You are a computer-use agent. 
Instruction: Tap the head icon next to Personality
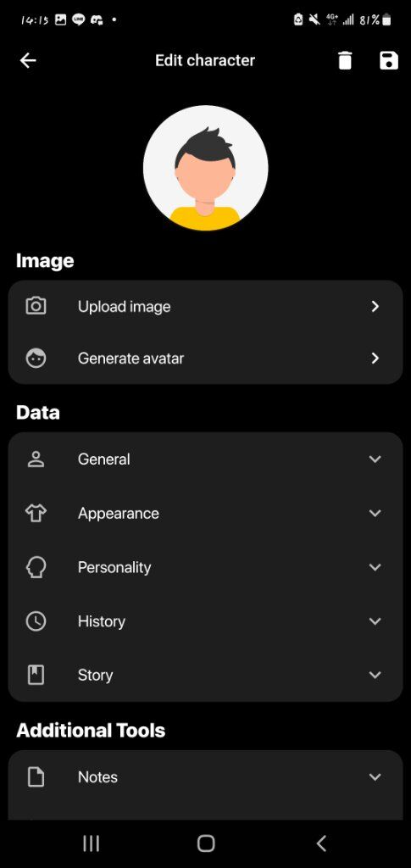tap(36, 567)
